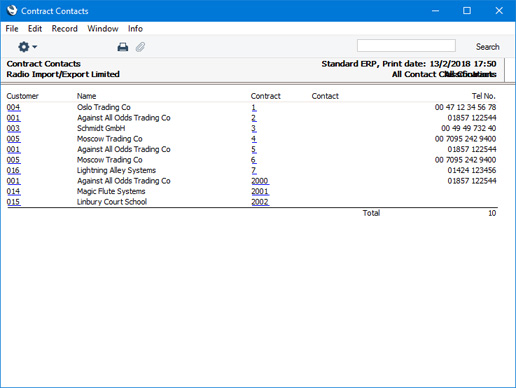Select the name 'Lightning Alley Systems'
This screenshot has width=516, height=388.
click(116, 170)
